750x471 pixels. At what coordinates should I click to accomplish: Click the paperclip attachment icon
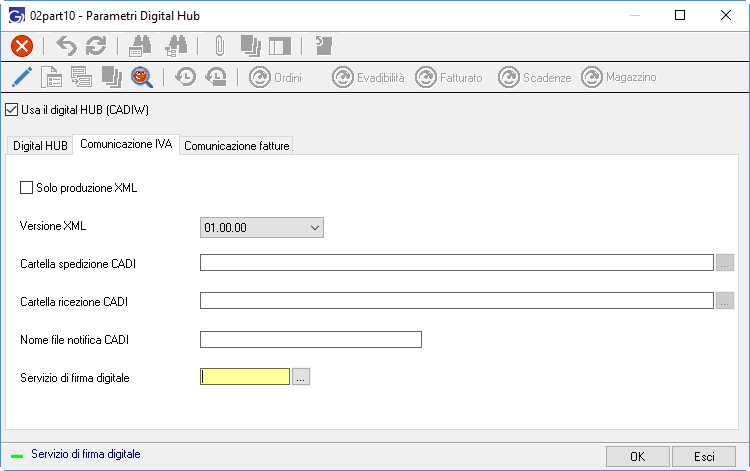click(x=220, y=46)
